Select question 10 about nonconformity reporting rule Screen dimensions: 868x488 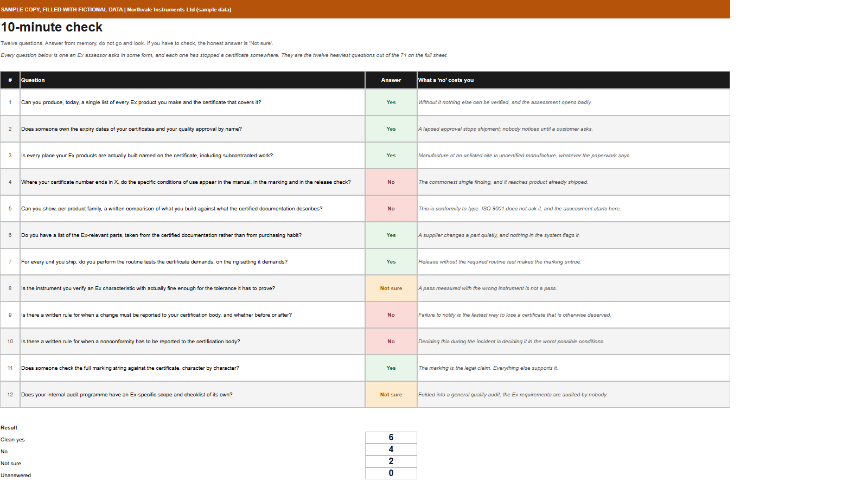(130, 342)
